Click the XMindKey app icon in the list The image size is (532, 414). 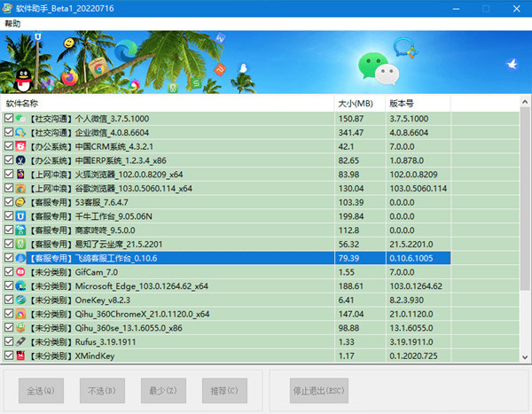[x=21, y=355]
